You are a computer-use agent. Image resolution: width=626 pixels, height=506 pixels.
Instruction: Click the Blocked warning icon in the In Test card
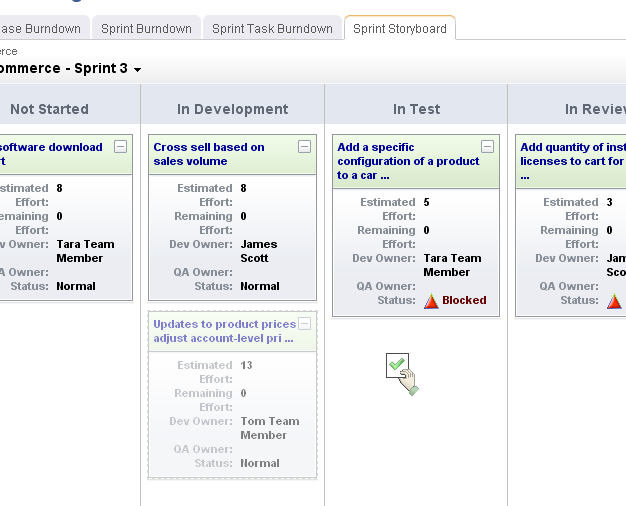pos(431,301)
